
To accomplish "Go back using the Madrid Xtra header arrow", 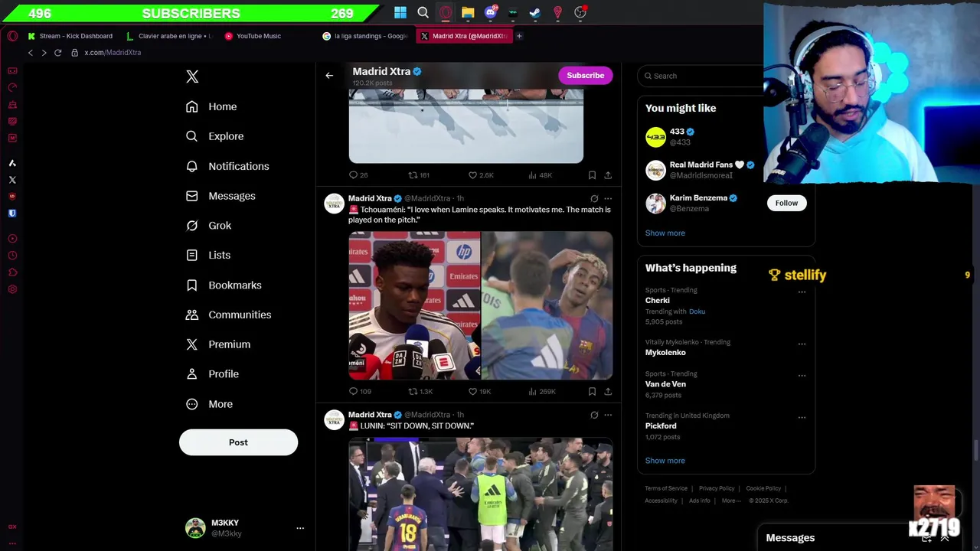I will pyautogui.click(x=329, y=75).
